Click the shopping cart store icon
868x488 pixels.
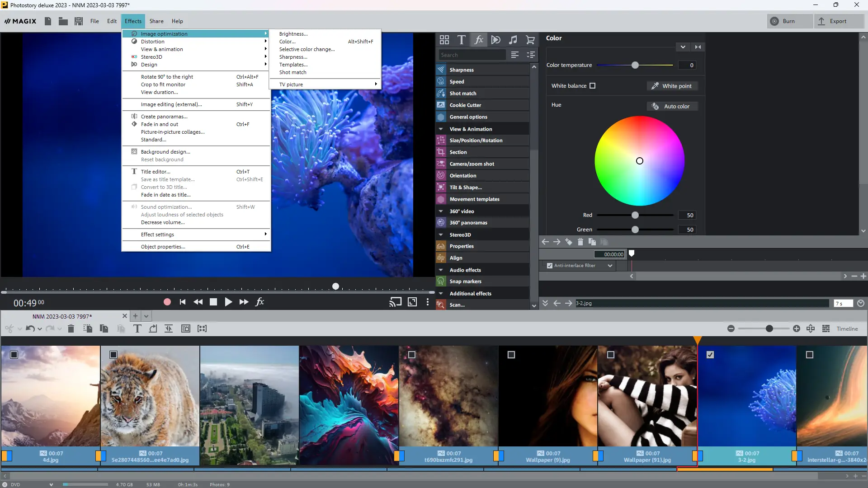tap(530, 40)
